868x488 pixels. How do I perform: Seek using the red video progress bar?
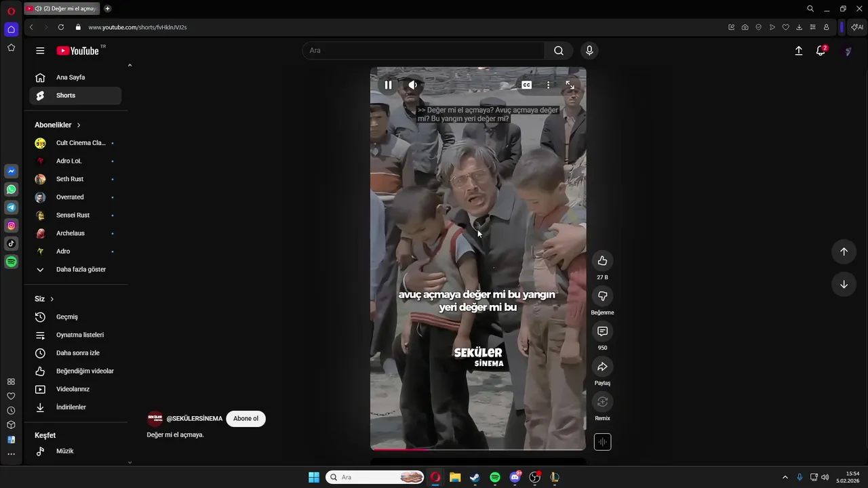pos(478,449)
